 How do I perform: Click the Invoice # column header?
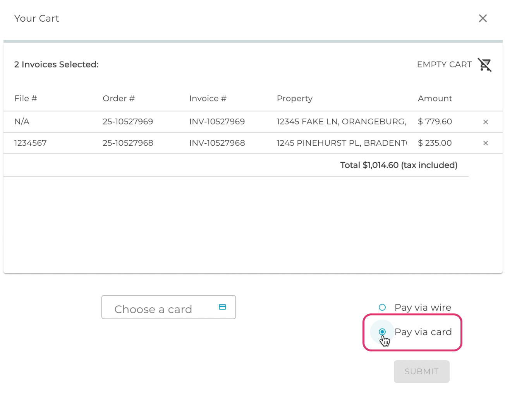click(208, 98)
